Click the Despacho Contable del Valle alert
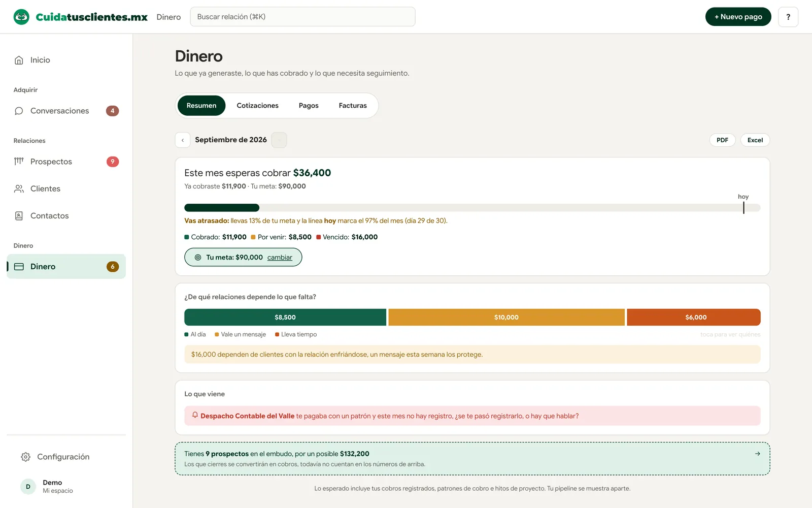Viewport: 812px width, 508px height. 472,416
